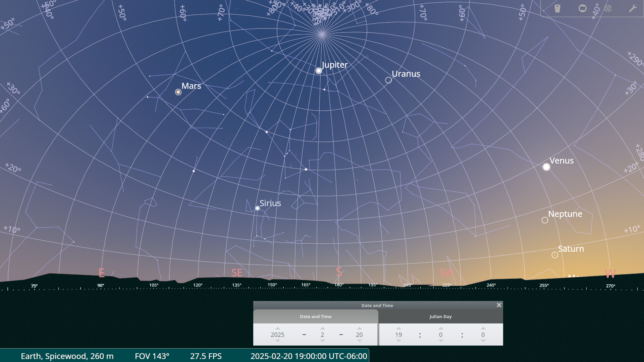Open oculars configuration with wrench icon
Screen dimensions: 644x362
pos(633,9)
